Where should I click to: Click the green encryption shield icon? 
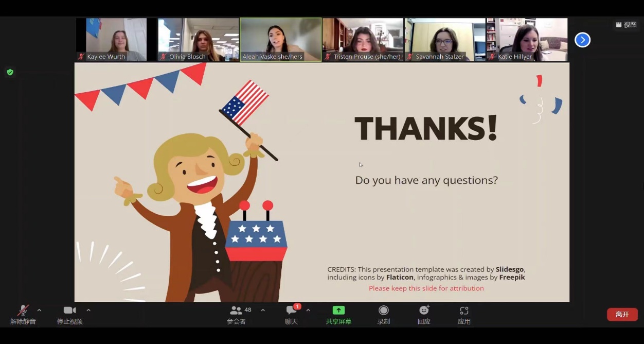click(x=10, y=72)
